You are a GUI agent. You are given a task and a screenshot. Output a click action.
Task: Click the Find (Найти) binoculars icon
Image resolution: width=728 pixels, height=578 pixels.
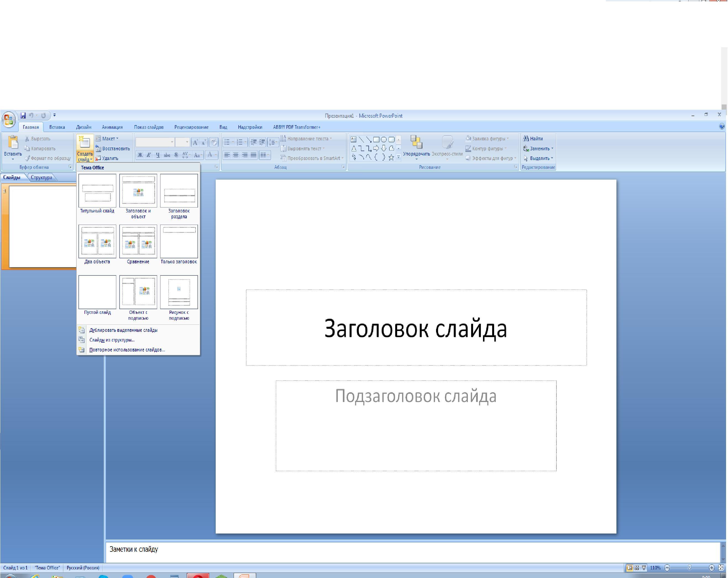[526, 138]
